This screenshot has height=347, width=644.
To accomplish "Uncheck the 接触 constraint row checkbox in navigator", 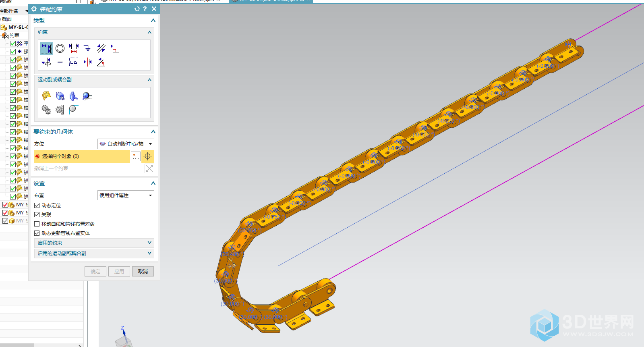I will click(x=13, y=52).
